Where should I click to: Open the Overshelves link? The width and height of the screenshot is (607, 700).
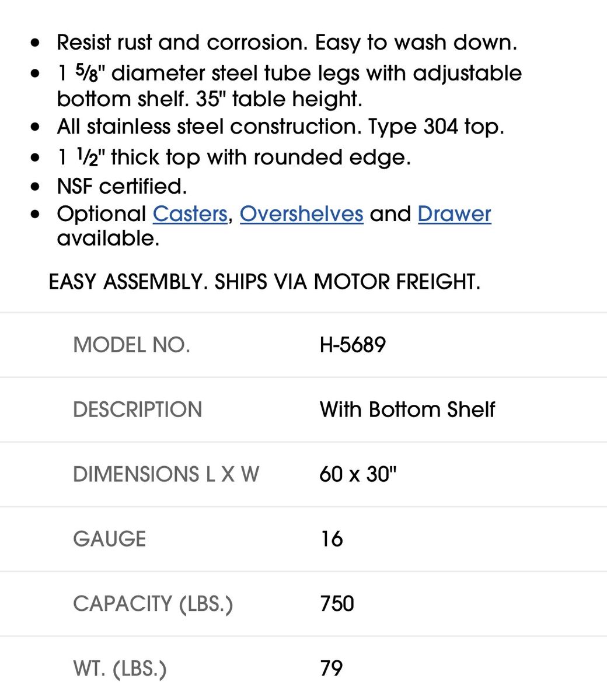coord(302,214)
